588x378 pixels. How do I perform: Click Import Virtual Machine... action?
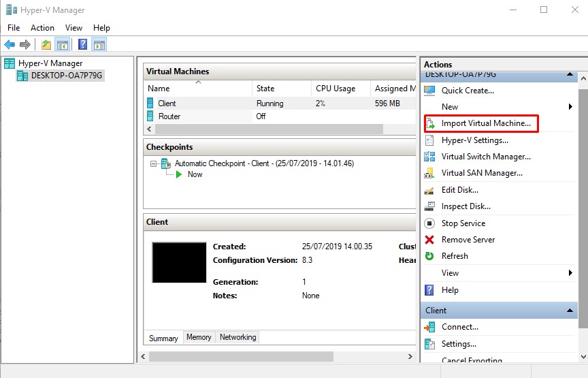(x=486, y=123)
